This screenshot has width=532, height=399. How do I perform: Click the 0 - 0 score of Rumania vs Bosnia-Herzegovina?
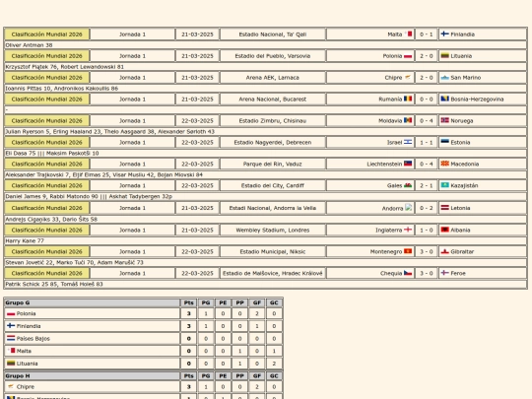427,100
